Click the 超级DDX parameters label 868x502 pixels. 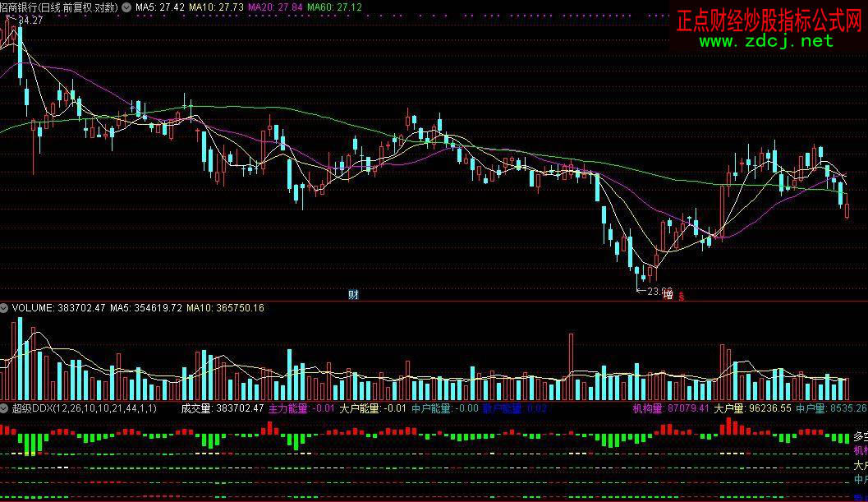point(85,408)
